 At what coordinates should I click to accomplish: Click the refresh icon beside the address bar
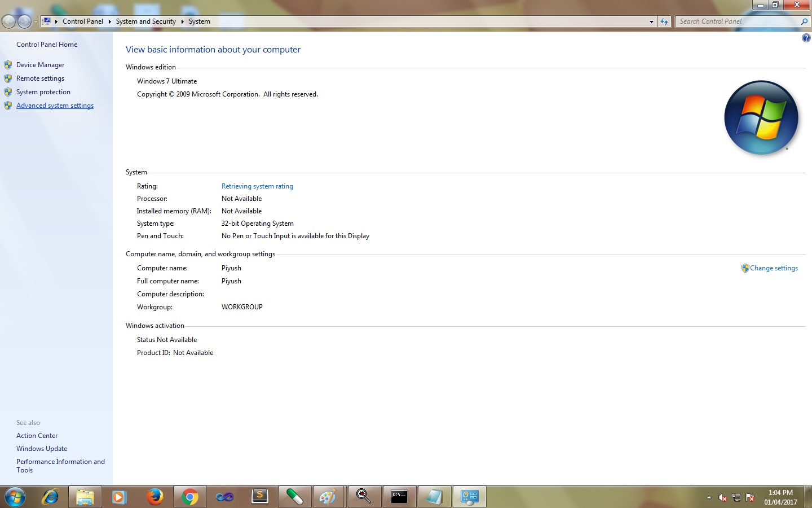coord(664,21)
